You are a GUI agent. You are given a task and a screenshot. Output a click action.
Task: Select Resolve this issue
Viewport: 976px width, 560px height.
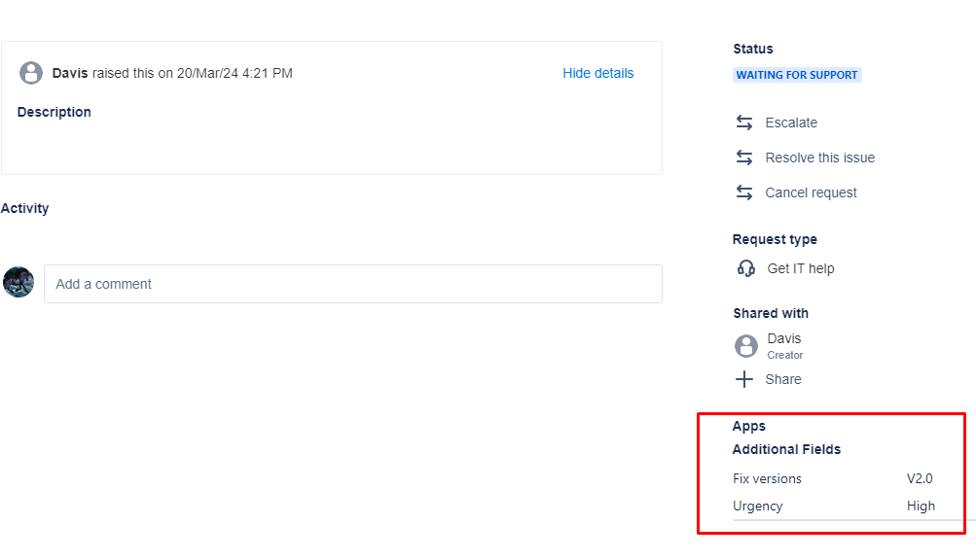coord(819,157)
